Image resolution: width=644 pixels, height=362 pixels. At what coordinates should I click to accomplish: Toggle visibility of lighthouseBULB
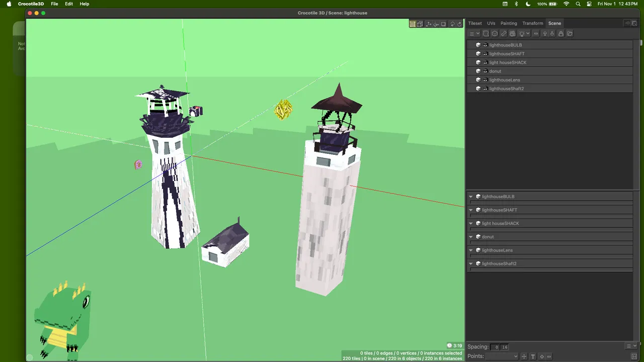click(486, 45)
